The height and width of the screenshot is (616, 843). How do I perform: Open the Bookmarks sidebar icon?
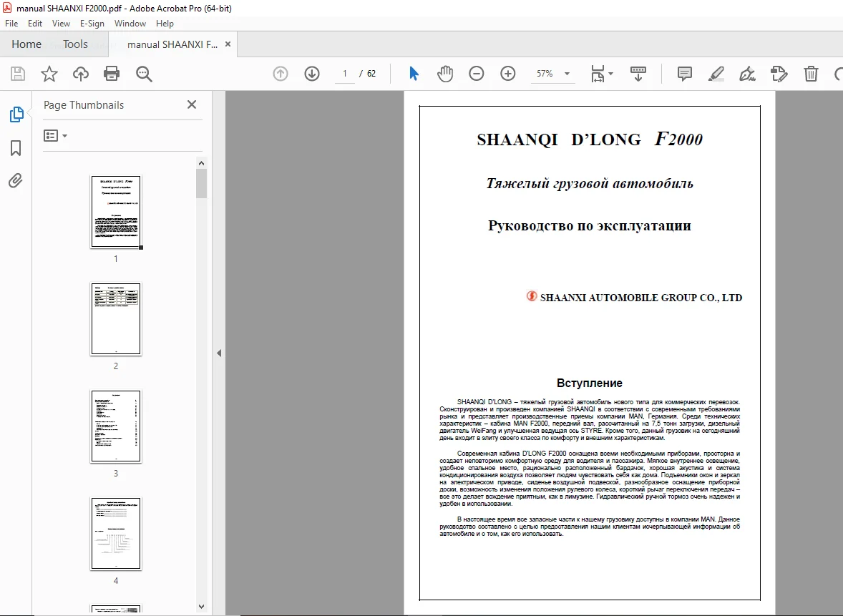coord(16,148)
